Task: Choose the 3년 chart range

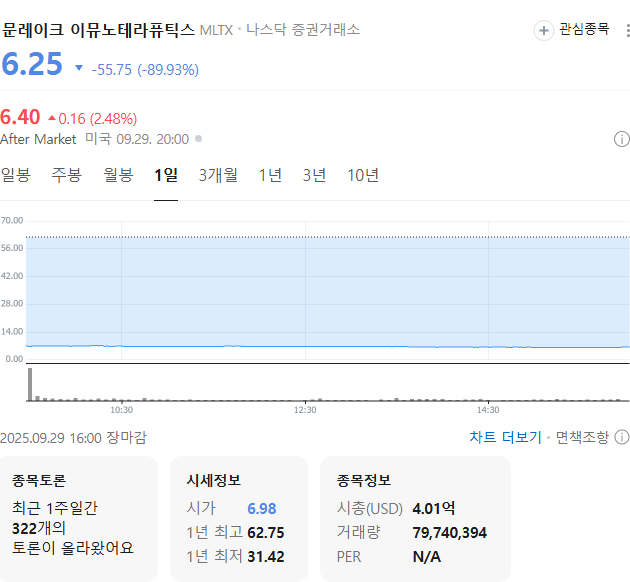Action: click(314, 175)
